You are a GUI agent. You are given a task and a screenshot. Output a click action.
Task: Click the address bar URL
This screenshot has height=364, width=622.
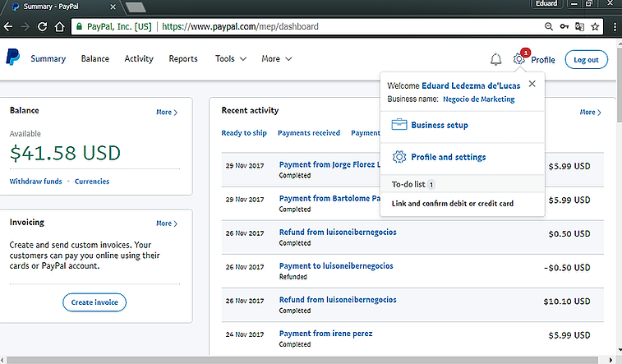(240, 26)
